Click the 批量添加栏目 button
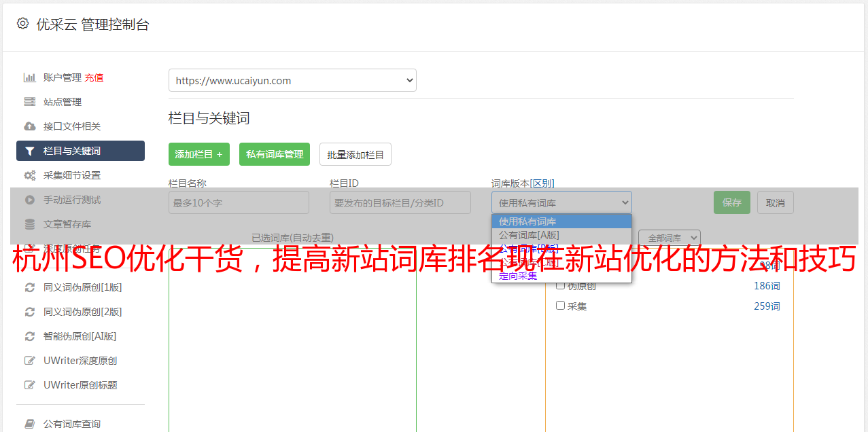Screen dimensions: 868x432 355,154
